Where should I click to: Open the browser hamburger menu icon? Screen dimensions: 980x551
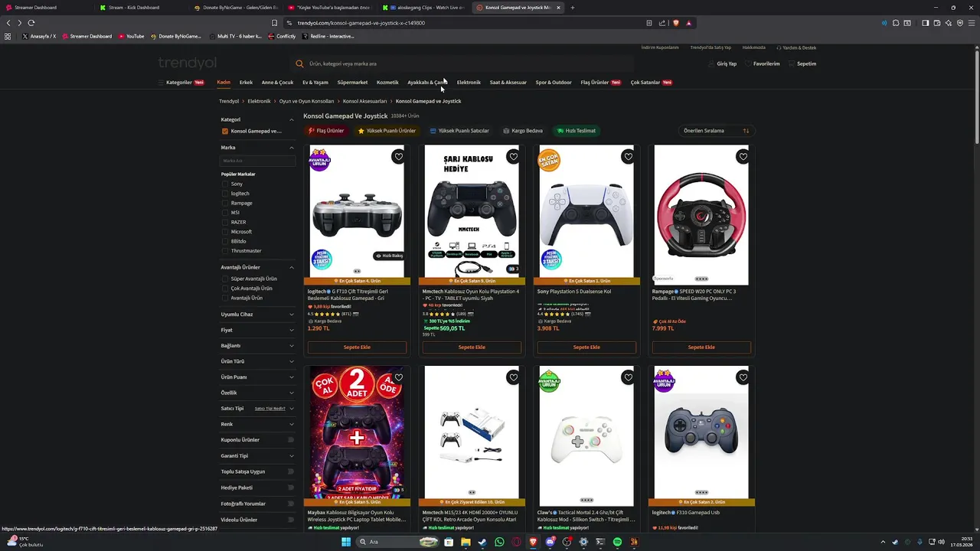[971, 23]
